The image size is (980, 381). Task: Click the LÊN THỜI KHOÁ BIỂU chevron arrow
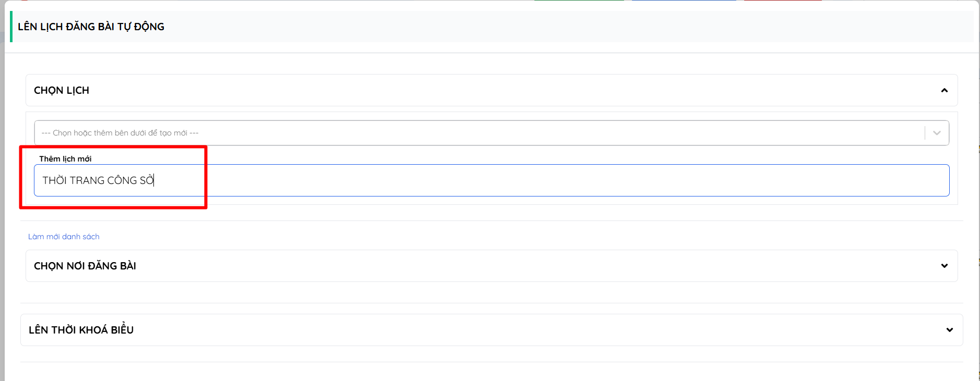(x=949, y=330)
